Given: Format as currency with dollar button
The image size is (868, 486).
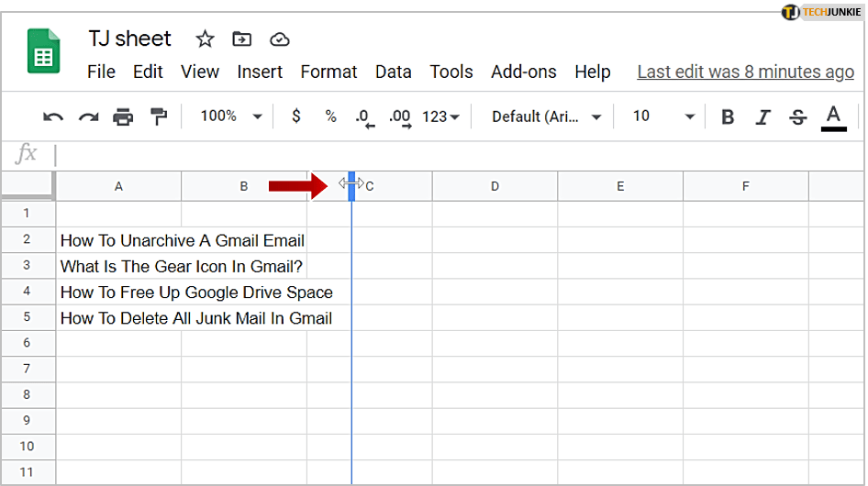Looking at the screenshot, I should click(295, 116).
